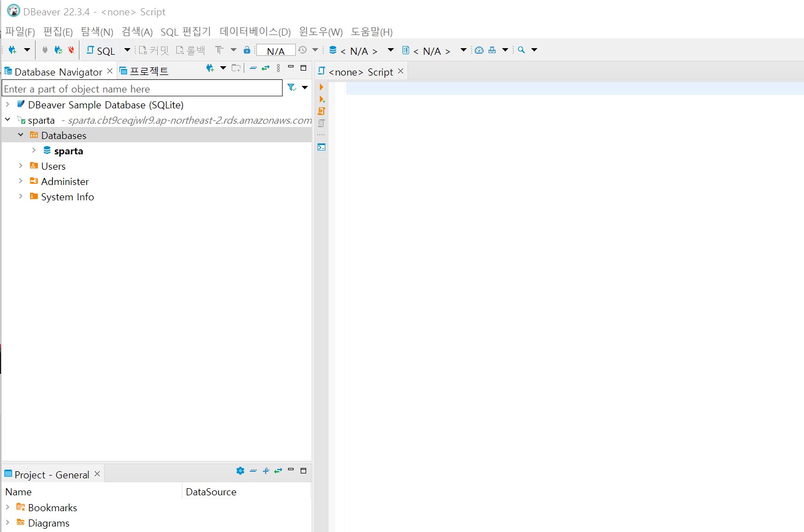Open the 검색(A) menu
Viewport: 804px width, 532px height.
137,32
